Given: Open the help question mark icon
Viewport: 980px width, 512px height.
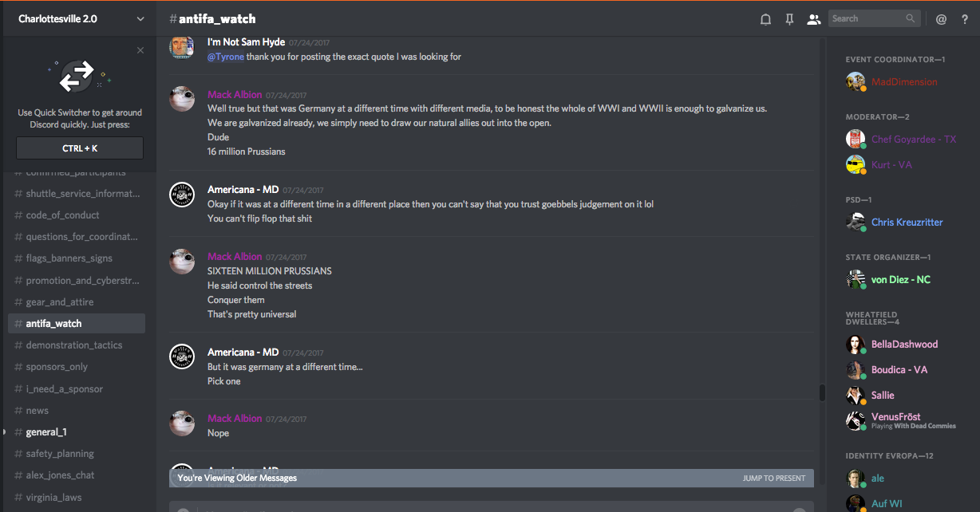Looking at the screenshot, I should [964, 19].
